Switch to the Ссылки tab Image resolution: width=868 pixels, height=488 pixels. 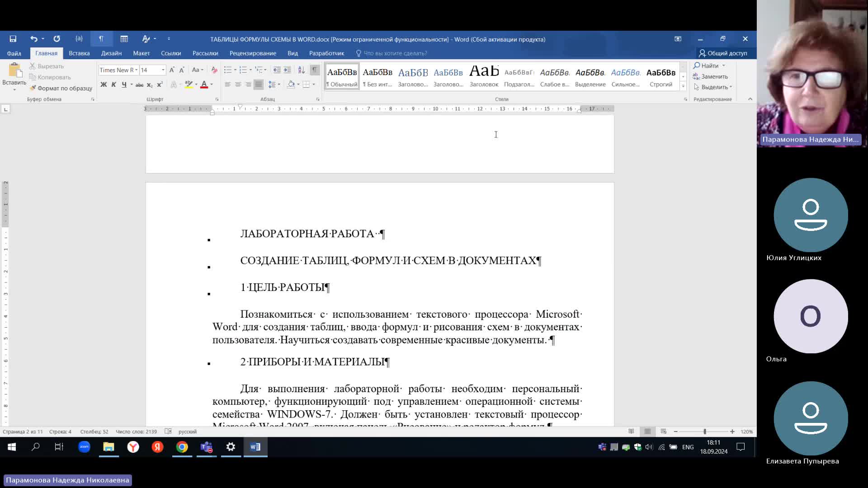tap(171, 53)
